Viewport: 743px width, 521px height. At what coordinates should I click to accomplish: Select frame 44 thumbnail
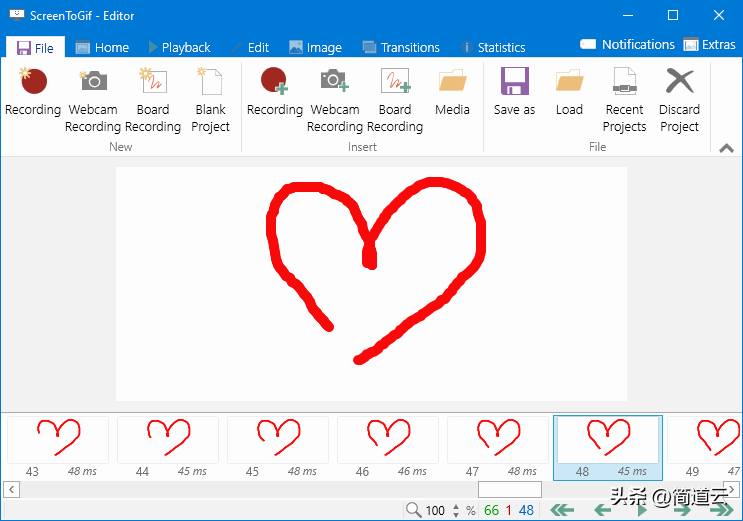pyautogui.click(x=168, y=448)
